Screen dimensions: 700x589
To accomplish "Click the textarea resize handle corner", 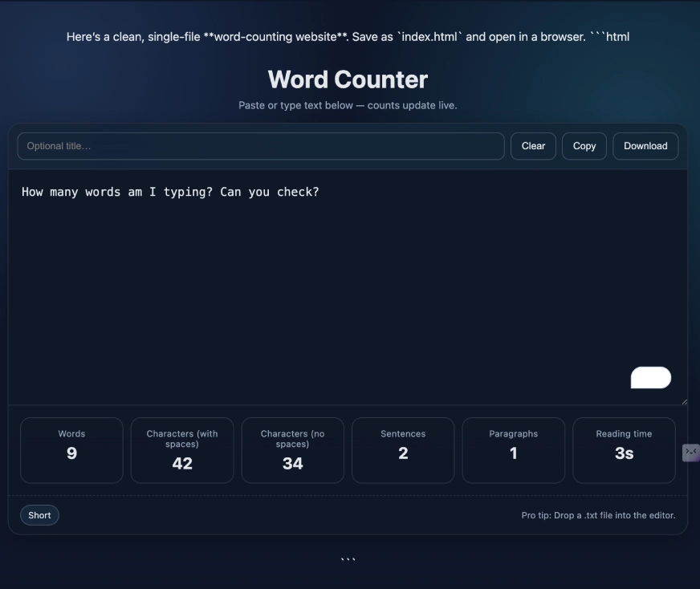I will point(685,401).
